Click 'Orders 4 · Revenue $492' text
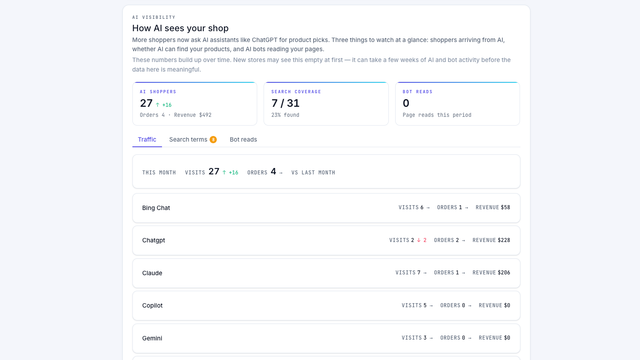The width and height of the screenshot is (640, 360). (x=176, y=115)
